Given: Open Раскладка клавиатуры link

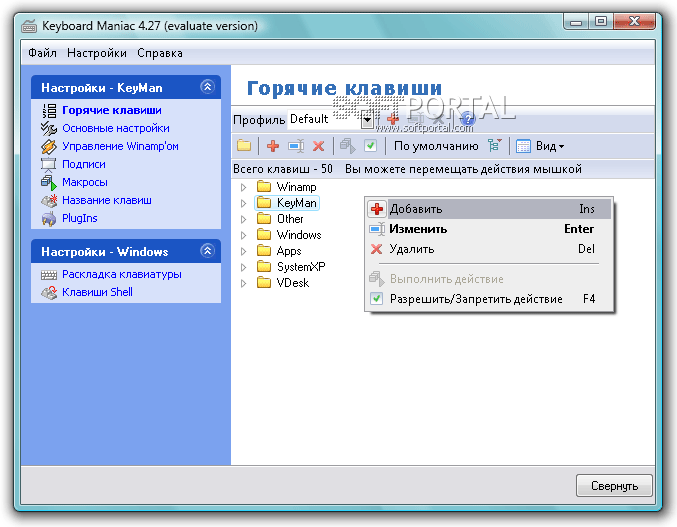Looking at the screenshot, I should tap(122, 275).
